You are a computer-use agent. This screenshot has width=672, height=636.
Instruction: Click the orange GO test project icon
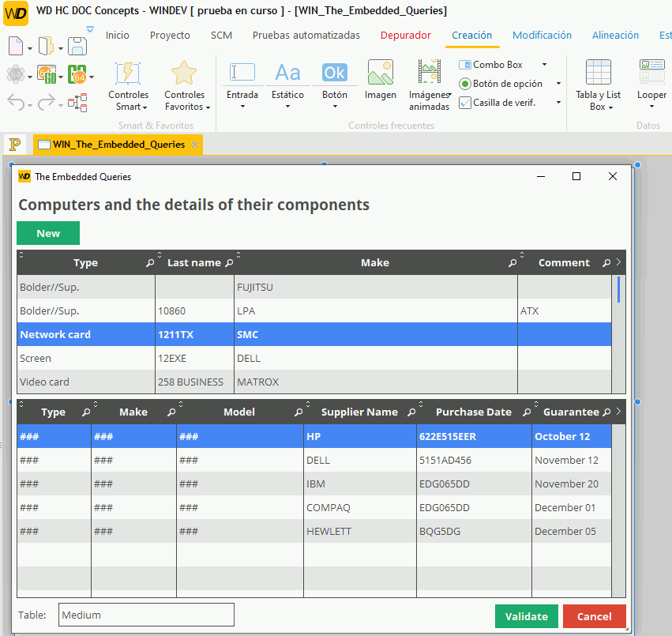[47, 74]
